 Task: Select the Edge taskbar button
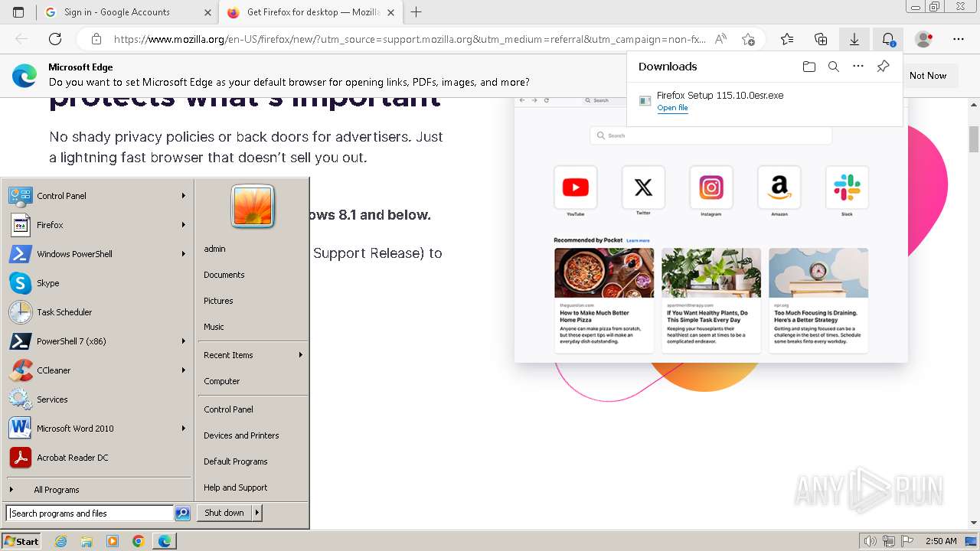click(165, 541)
